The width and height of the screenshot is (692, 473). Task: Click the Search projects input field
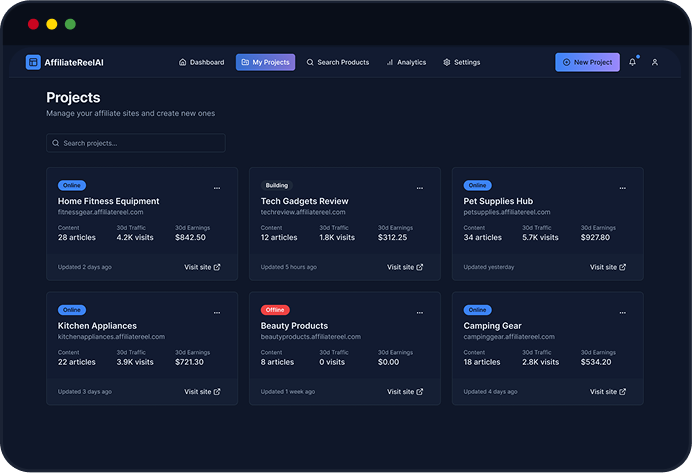tap(136, 143)
